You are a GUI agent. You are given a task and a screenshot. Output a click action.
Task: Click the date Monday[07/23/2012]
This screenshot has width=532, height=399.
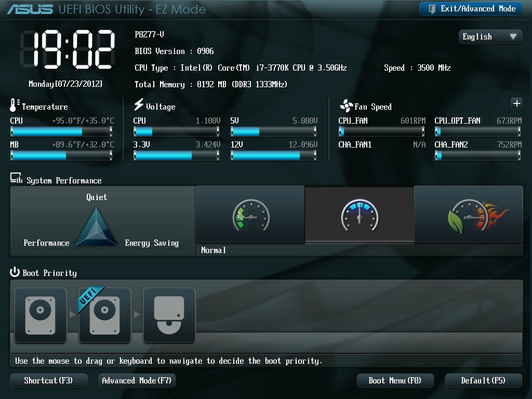pyautogui.click(x=65, y=84)
